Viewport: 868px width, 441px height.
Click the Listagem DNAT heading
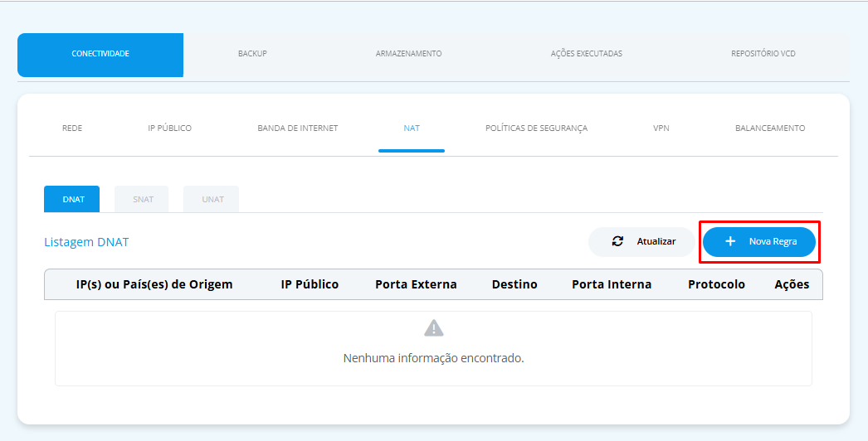pyautogui.click(x=86, y=242)
